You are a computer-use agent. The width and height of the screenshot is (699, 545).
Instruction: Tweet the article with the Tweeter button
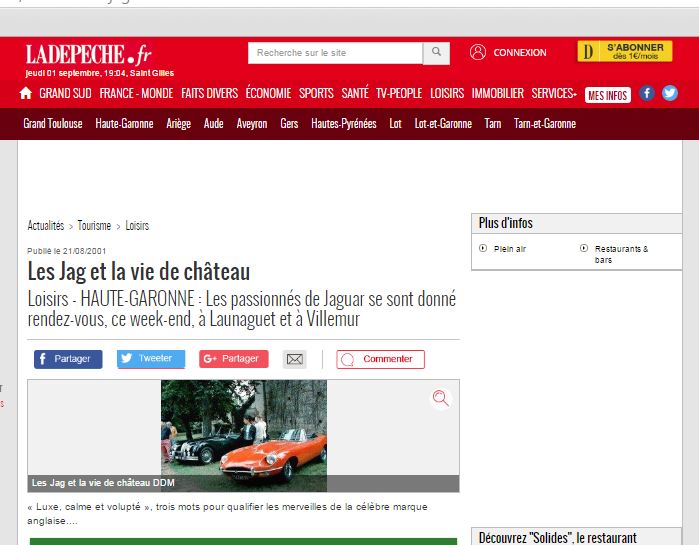pyautogui.click(x=151, y=359)
